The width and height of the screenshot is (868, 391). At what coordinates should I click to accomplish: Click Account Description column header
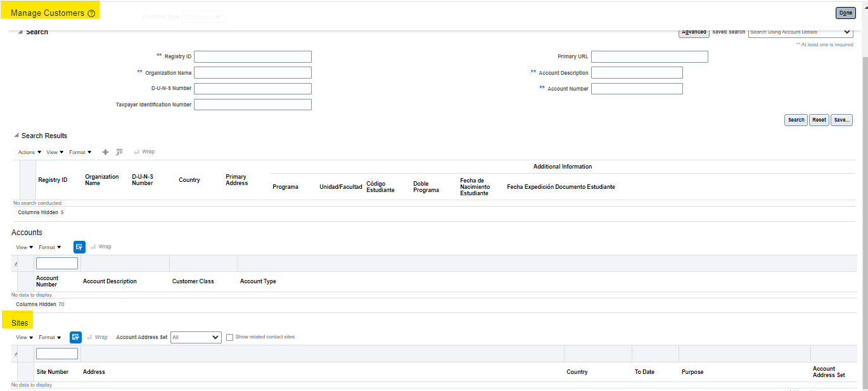(x=110, y=281)
